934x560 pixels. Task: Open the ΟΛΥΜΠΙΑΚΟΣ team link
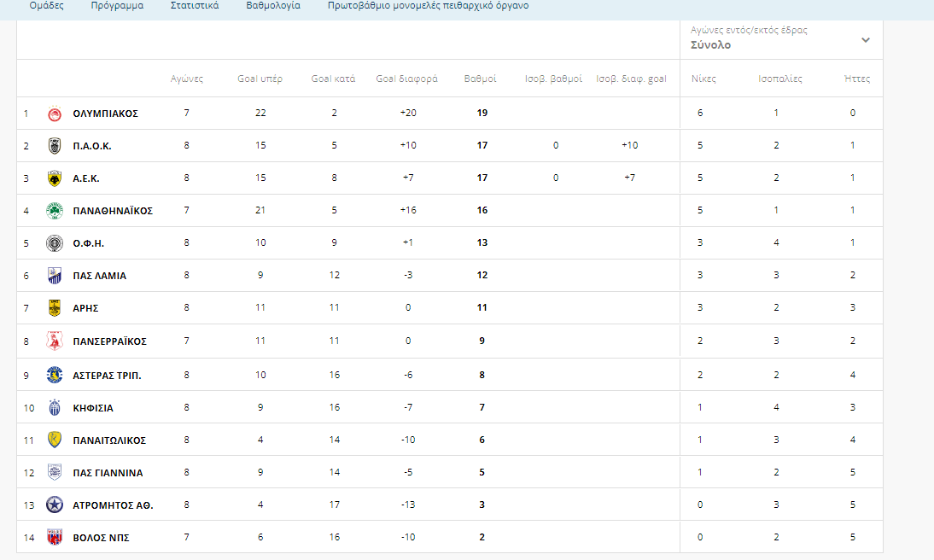click(x=105, y=114)
